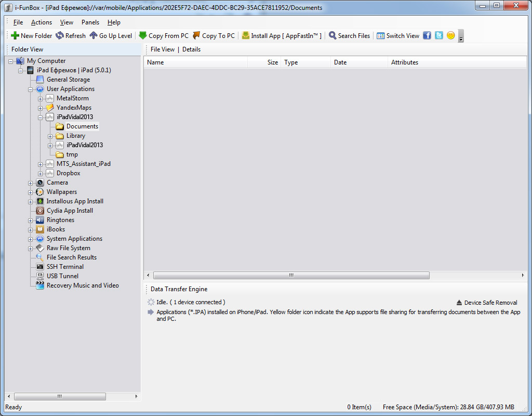Screen dimensions: 532x416
Task: Sort by the Type column header
Action: click(x=305, y=62)
